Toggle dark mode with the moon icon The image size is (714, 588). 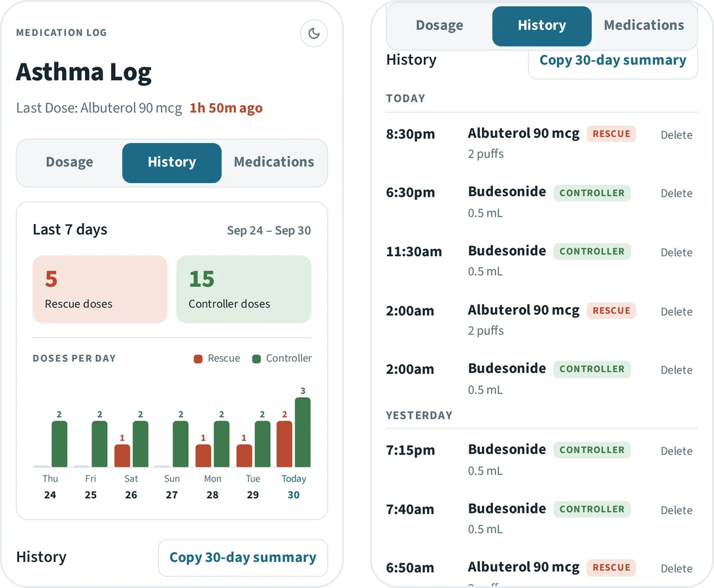[x=314, y=33]
